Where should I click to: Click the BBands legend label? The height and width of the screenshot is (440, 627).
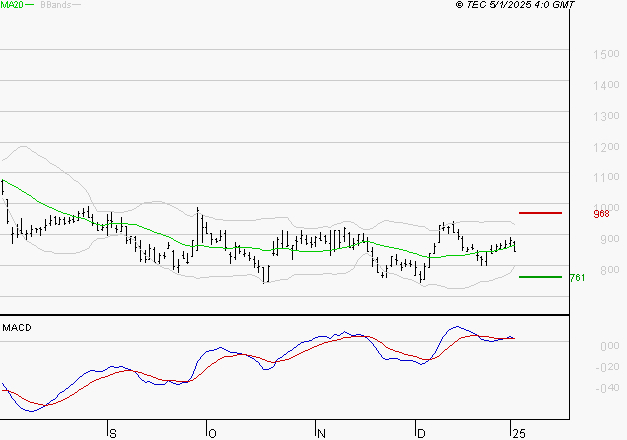pos(56,5)
